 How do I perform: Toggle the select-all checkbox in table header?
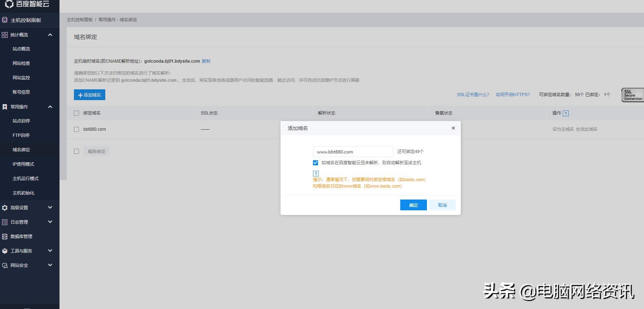point(76,113)
